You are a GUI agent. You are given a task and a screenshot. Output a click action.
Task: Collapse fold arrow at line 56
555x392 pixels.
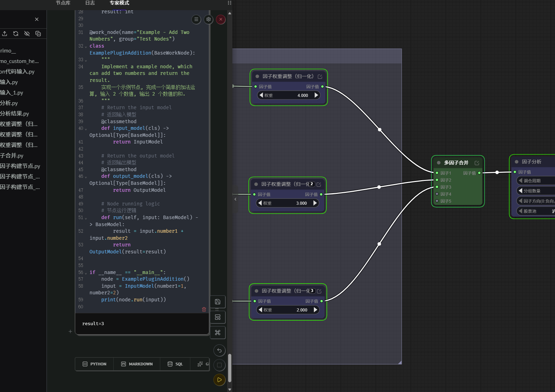point(86,273)
